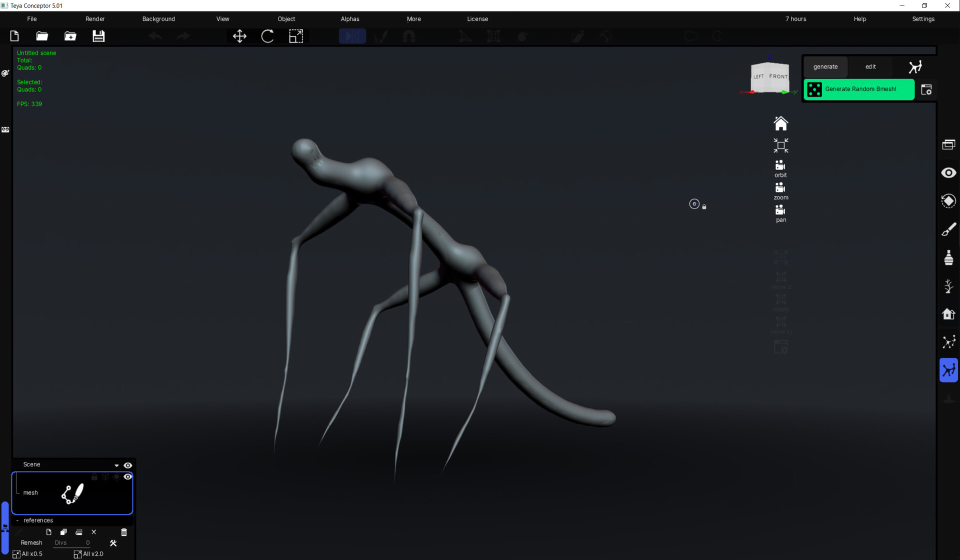Viewport: 960px width, 560px height.
Task: Click the home view icon above orbit
Action: click(781, 122)
